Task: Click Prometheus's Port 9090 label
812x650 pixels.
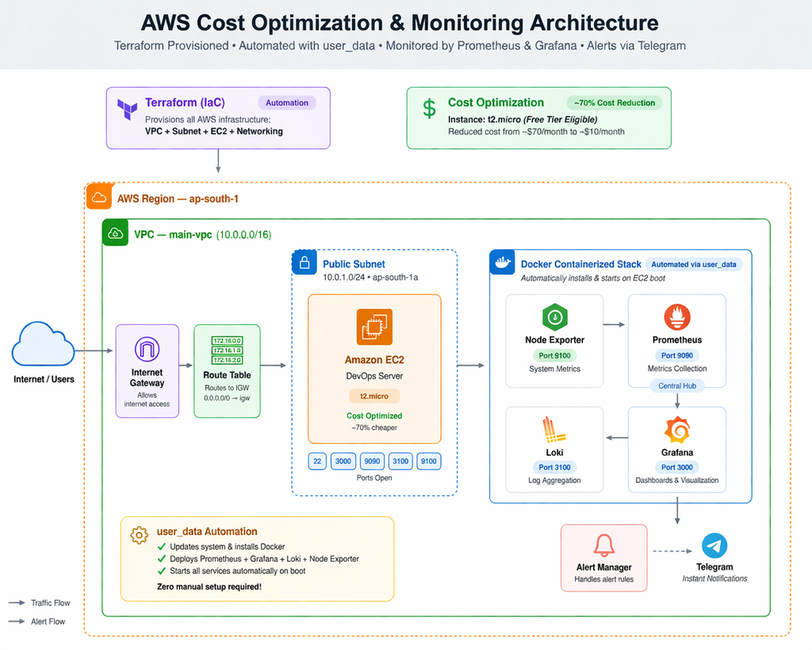Action: click(x=677, y=355)
